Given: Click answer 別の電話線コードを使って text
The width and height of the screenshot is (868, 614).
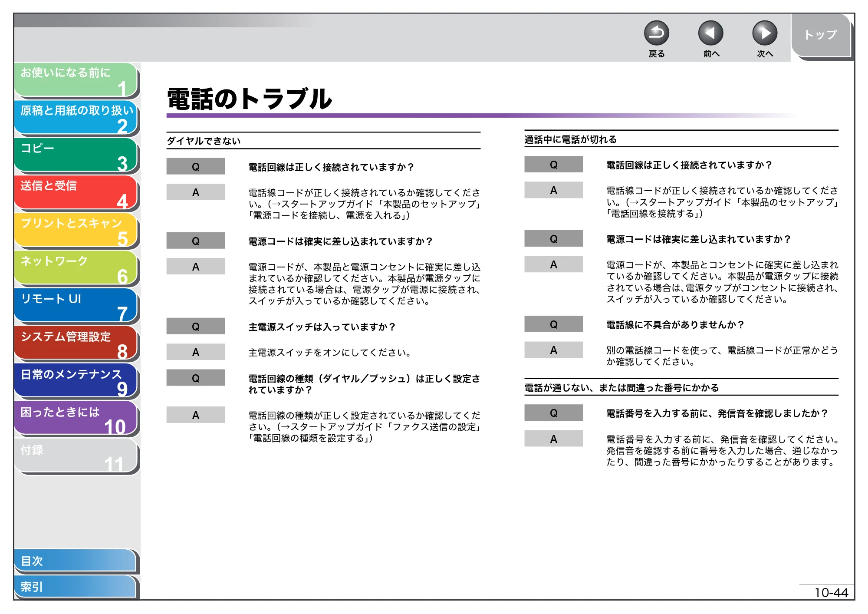Looking at the screenshot, I should pyautogui.click(x=722, y=356).
